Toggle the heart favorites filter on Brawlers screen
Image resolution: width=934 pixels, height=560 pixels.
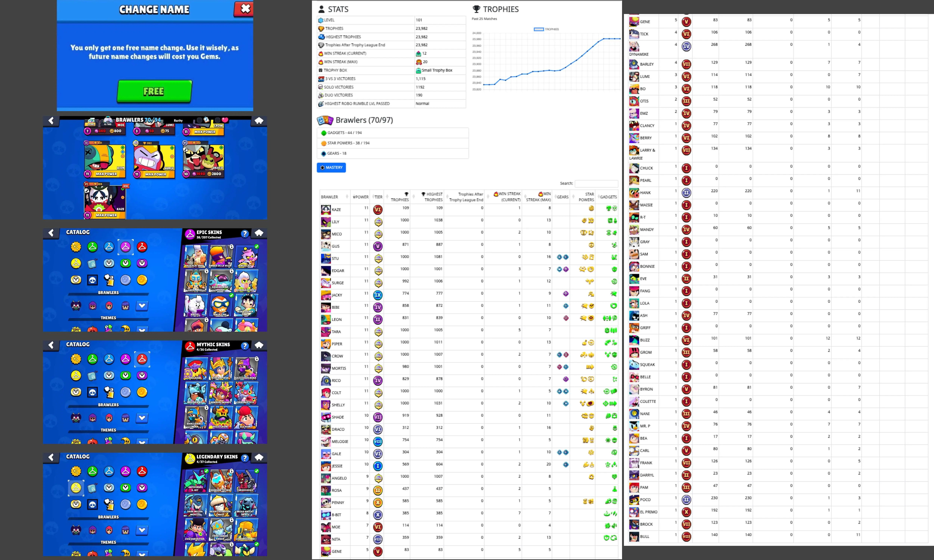click(225, 120)
